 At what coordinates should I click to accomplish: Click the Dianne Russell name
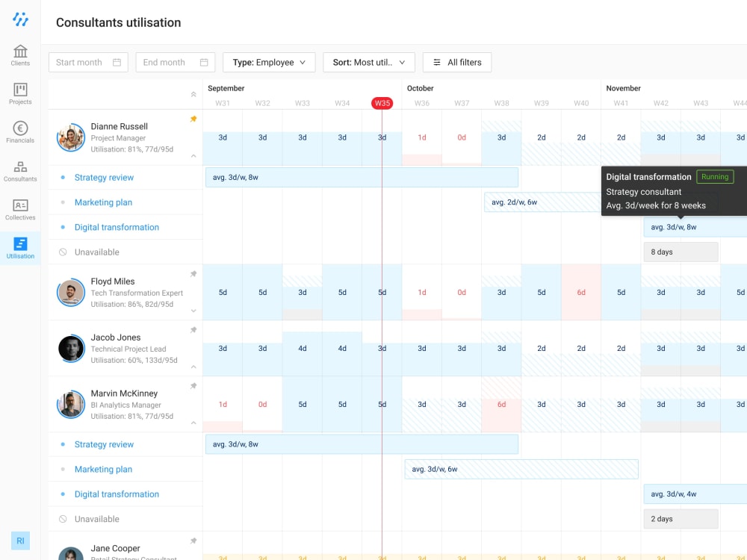click(119, 127)
